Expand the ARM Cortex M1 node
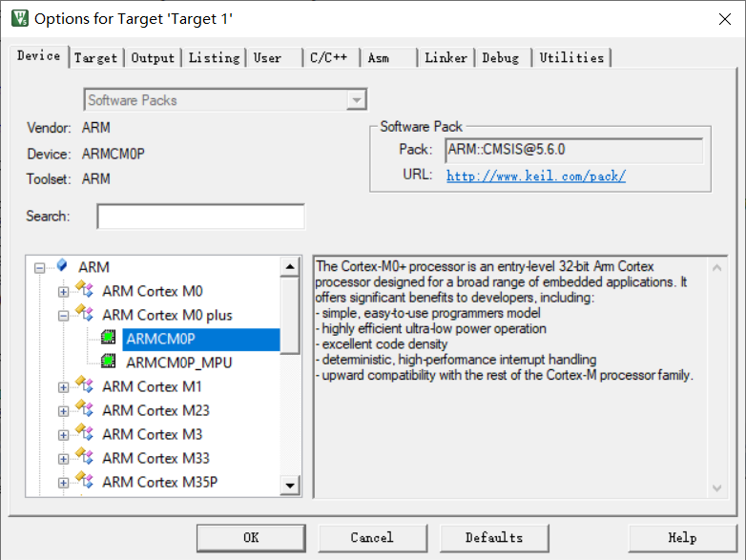Image resolution: width=746 pixels, height=560 pixels. [x=63, y=387]
